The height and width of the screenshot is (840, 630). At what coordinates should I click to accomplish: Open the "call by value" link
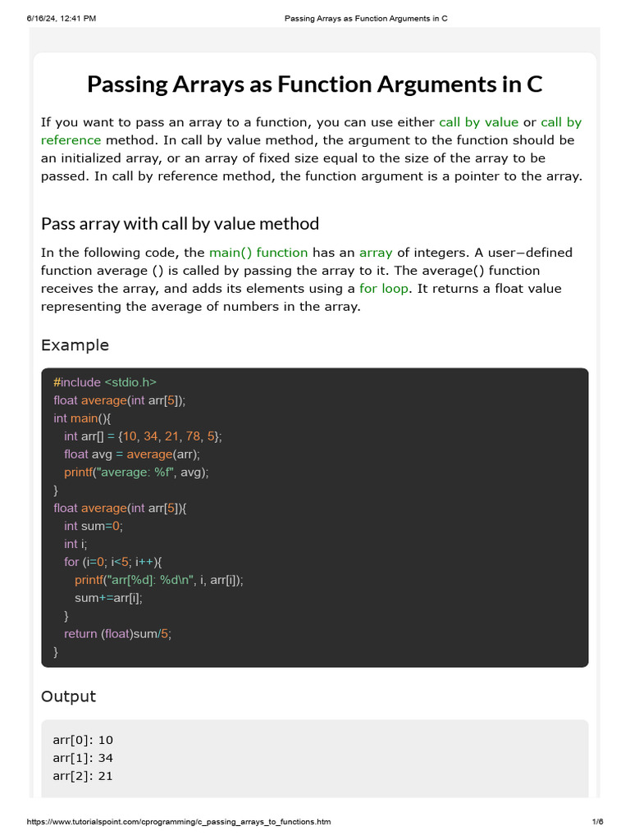478,122
